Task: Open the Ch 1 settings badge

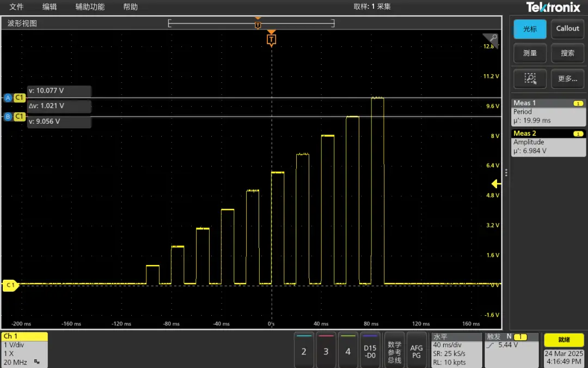Action: [24, 349]
